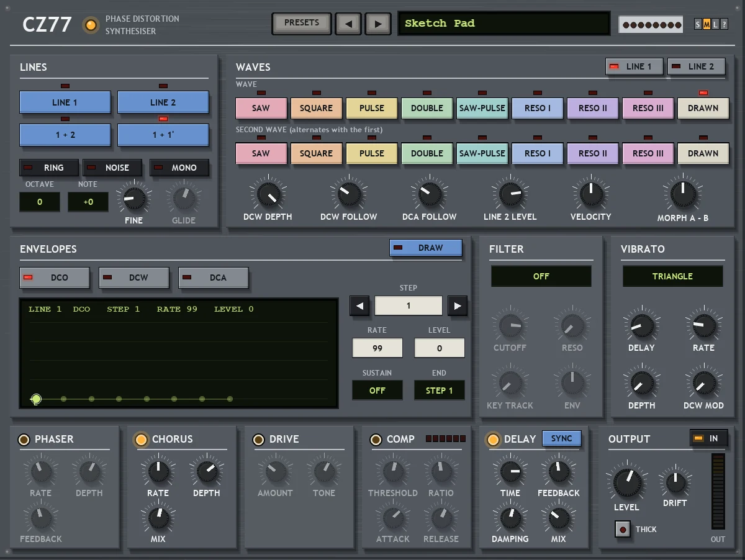745x560 pixels.
Task: Enable envelope Draw mode
Action: click(x=426, y=248)
